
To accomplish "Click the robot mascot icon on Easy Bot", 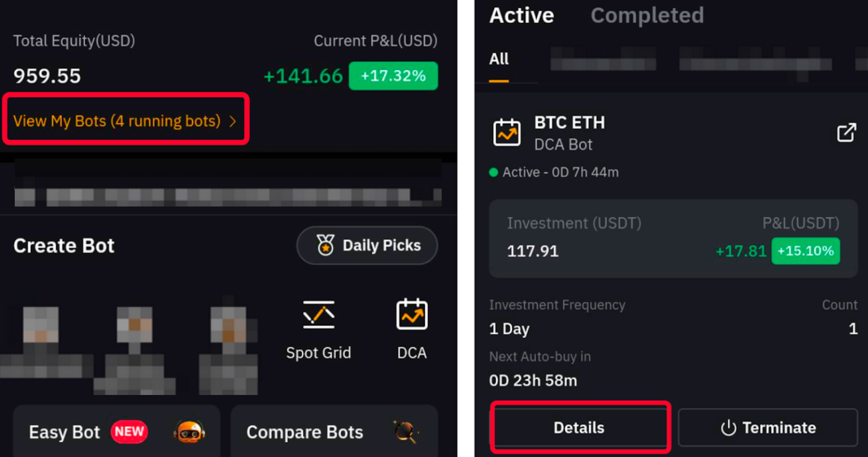I will pos(189,432).
